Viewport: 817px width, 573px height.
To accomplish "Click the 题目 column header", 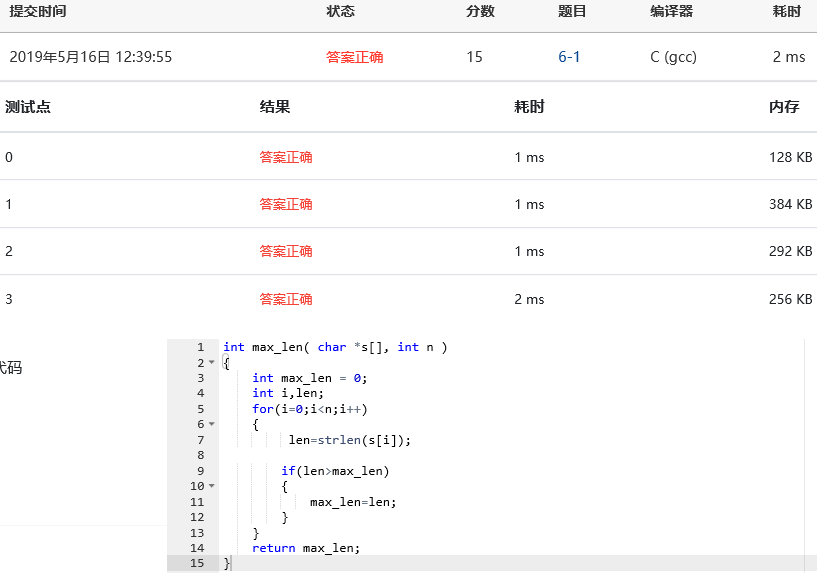I will [x=572, y=11].
